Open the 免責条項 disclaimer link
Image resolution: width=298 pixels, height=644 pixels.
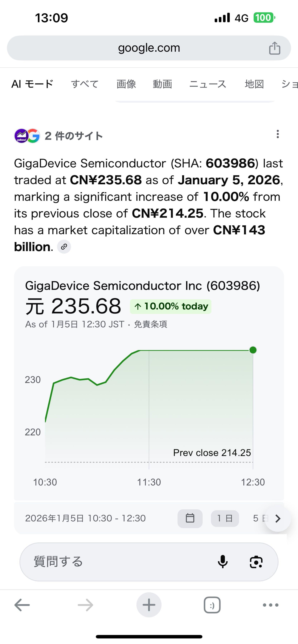pyautogui.click(x=151, y=324)
